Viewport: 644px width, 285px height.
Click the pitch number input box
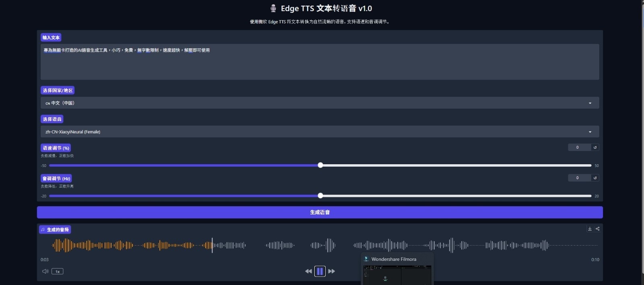(x=579, y=178)
